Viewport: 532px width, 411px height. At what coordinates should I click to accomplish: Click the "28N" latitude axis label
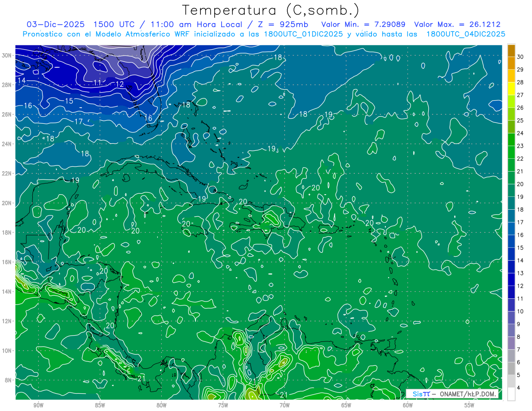[7, 85]
